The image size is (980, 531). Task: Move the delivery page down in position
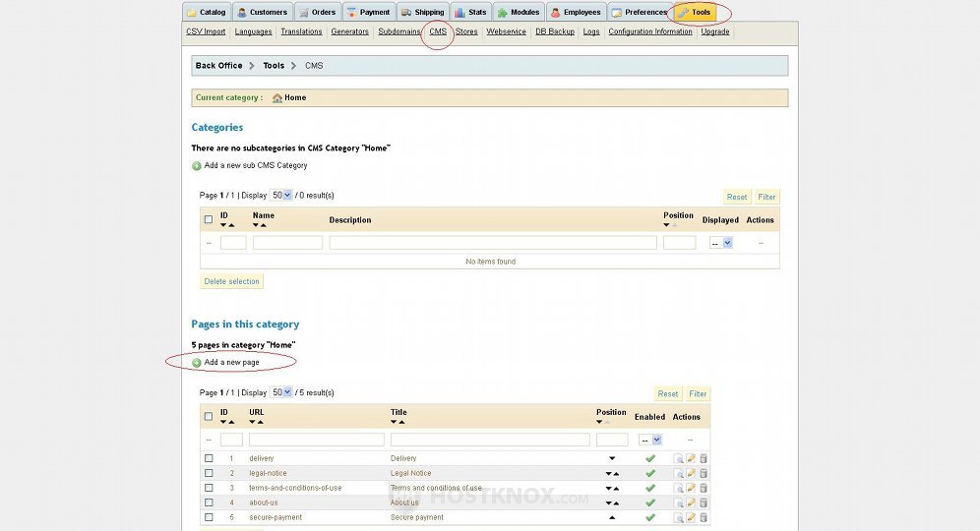(612, 458)
